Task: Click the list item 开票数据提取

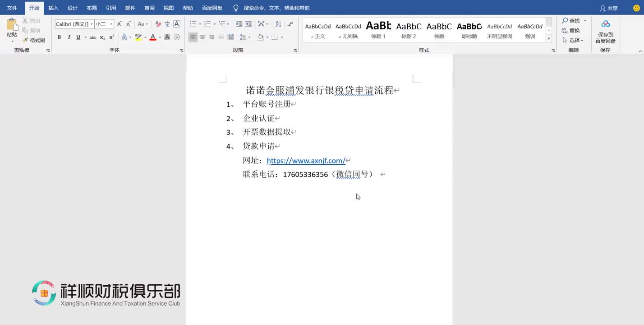Action: point(267,132)
